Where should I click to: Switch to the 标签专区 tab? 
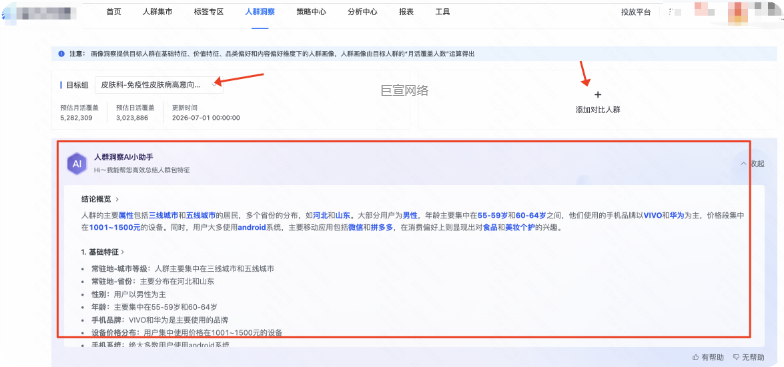[x=208, y=12]
